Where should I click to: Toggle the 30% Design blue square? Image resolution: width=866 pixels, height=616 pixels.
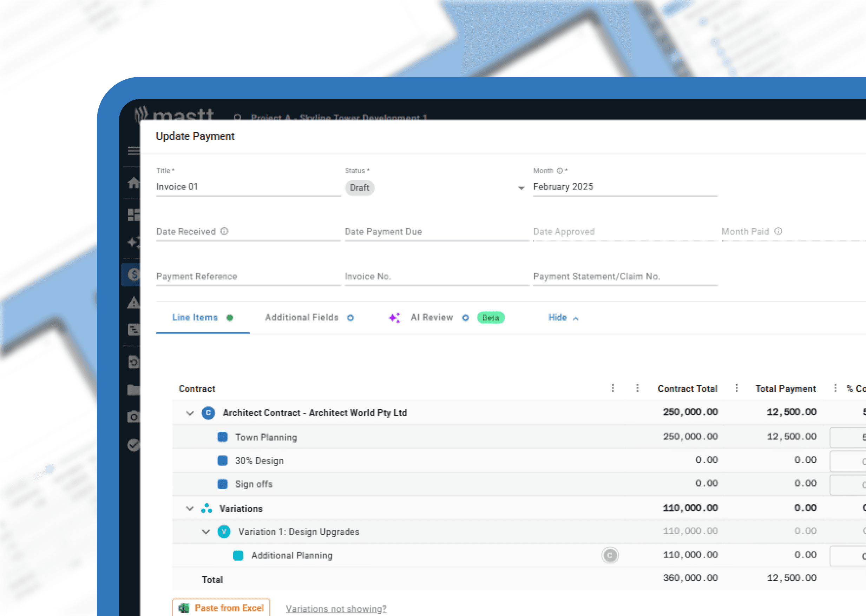pos(222,461)
